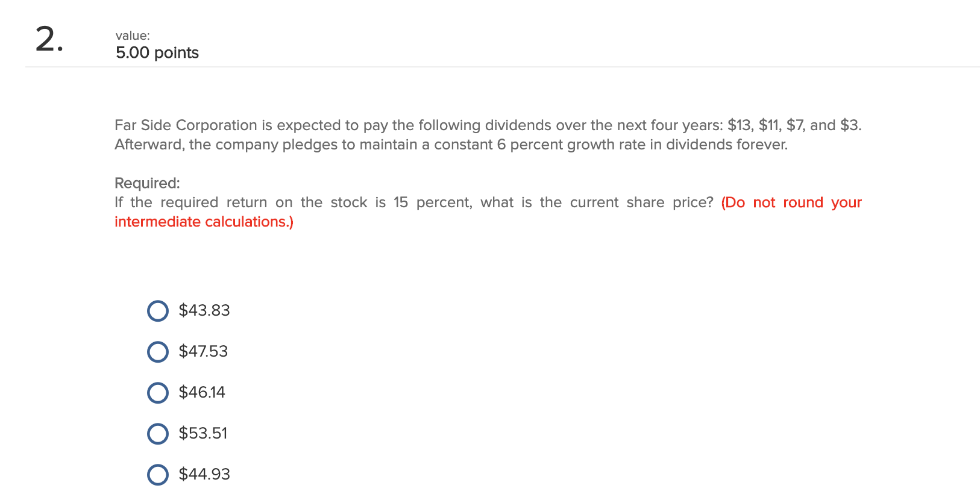Click the radio button beside $53.51
Viewport: 980px width, 500px height.
coord(157,434)
